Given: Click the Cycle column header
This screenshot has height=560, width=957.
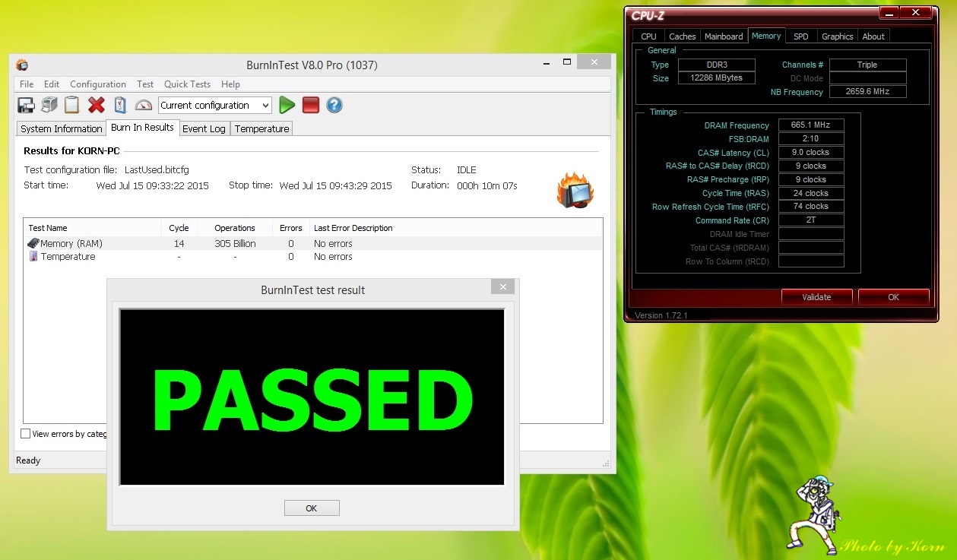Looking at the screenshot, I should pyautogui.click(x=179, y=228).
